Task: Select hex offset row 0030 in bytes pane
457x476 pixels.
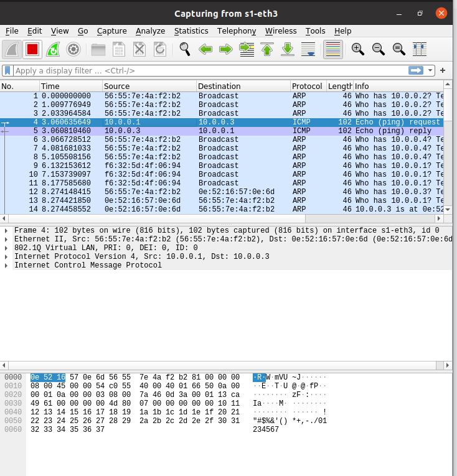Action: click(x=13, y=403)
